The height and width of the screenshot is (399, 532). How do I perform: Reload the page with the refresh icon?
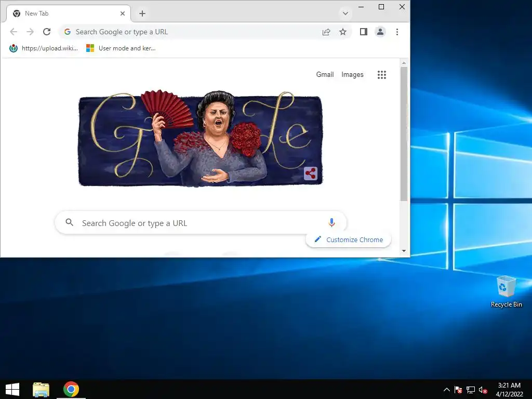(x=47, y=32)
